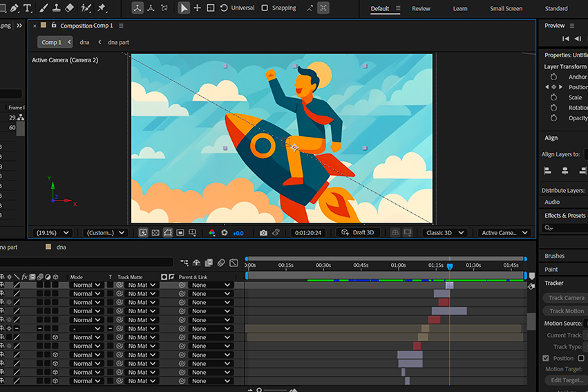Uncheck the Position tracker checkbox
This screenshot has width=588, height=392.
pyautogui.click(x=546, y=358)
